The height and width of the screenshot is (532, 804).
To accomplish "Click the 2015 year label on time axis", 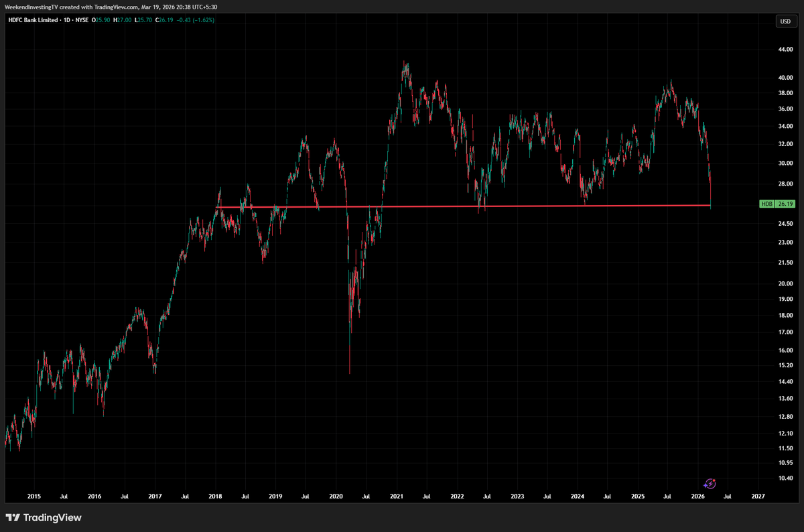I will tap(33, 496).
